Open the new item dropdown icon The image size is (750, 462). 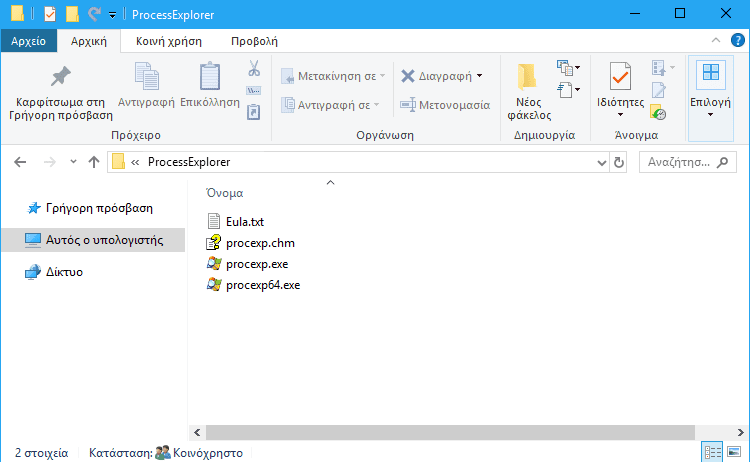tap(568, 68)
